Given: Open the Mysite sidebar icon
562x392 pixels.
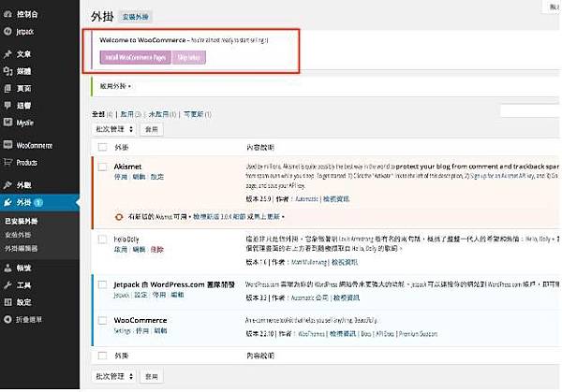Looking at the screenshot, I should pos(7,123).
